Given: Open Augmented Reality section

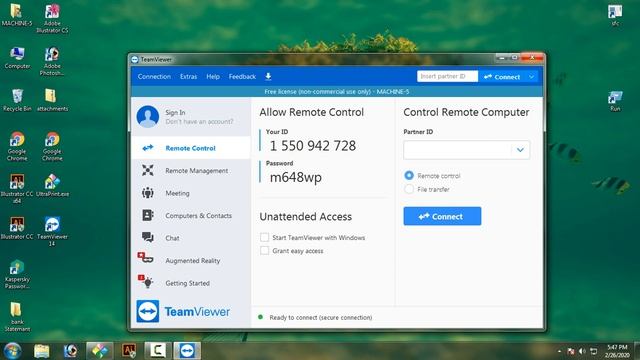Looking at the screenshot, I should pos(191,260).
